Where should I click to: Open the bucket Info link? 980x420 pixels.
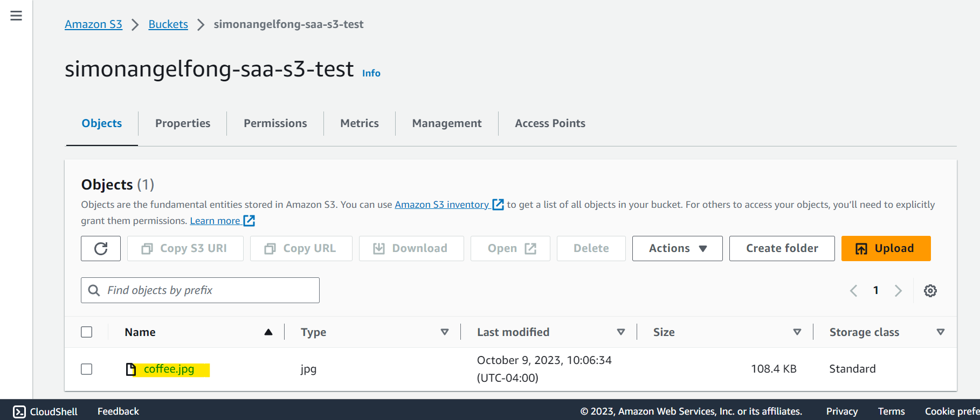[x=371, y=73]
